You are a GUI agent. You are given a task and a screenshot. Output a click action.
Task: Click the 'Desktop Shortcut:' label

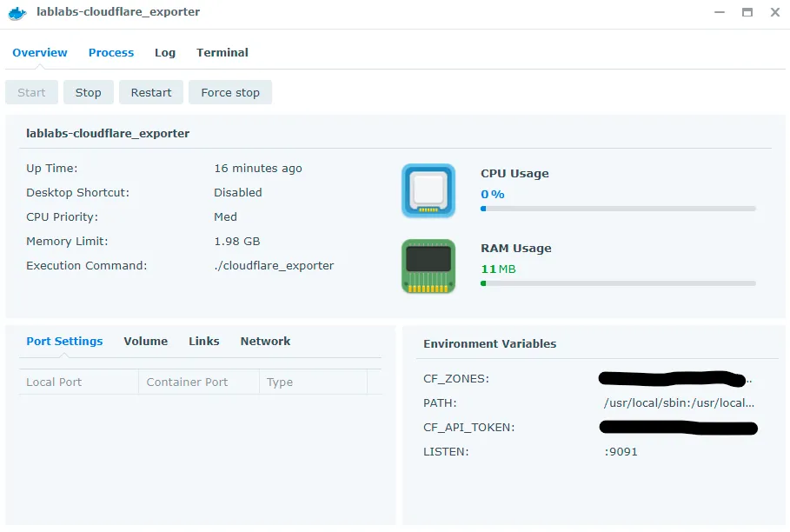tap(77, 192)
